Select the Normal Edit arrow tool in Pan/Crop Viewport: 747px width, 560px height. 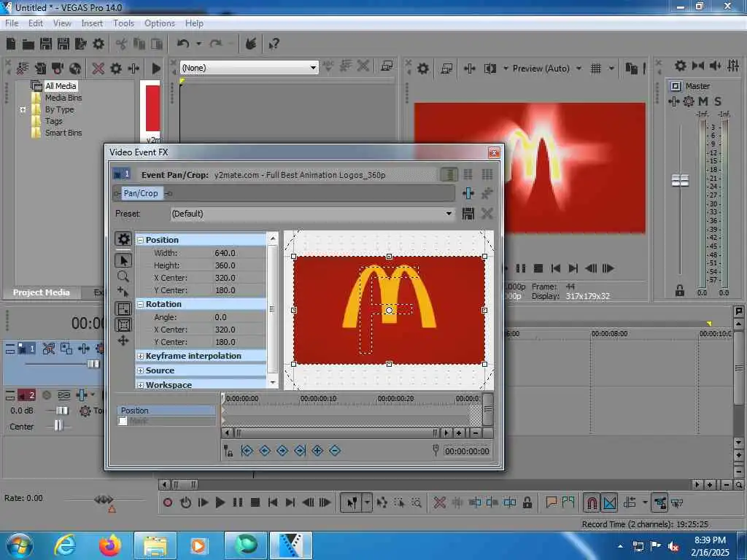tap(123, 260)
